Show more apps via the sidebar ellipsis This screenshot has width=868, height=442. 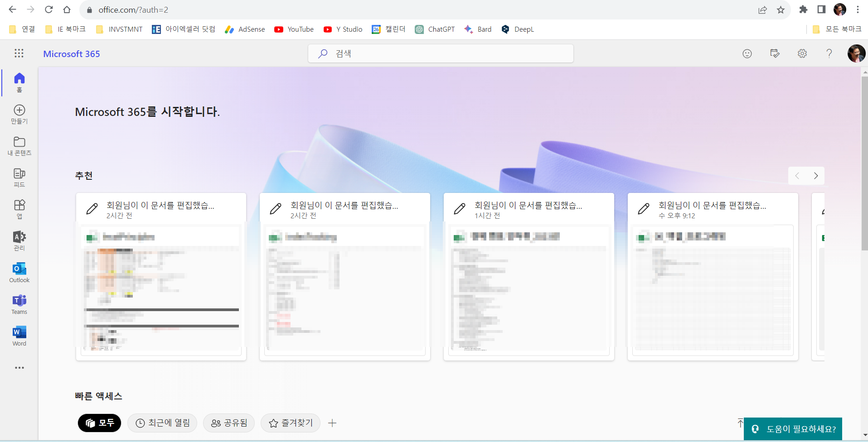click(x=19, y=368)
